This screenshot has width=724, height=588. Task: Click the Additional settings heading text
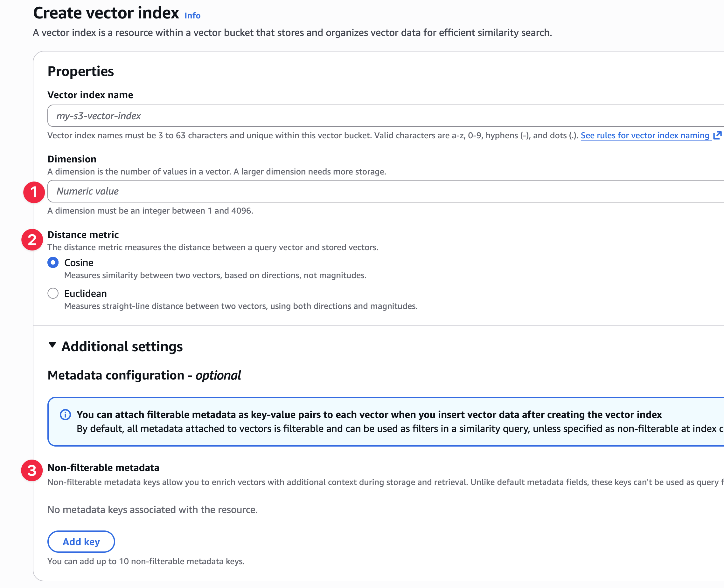(x=122, y=346)
